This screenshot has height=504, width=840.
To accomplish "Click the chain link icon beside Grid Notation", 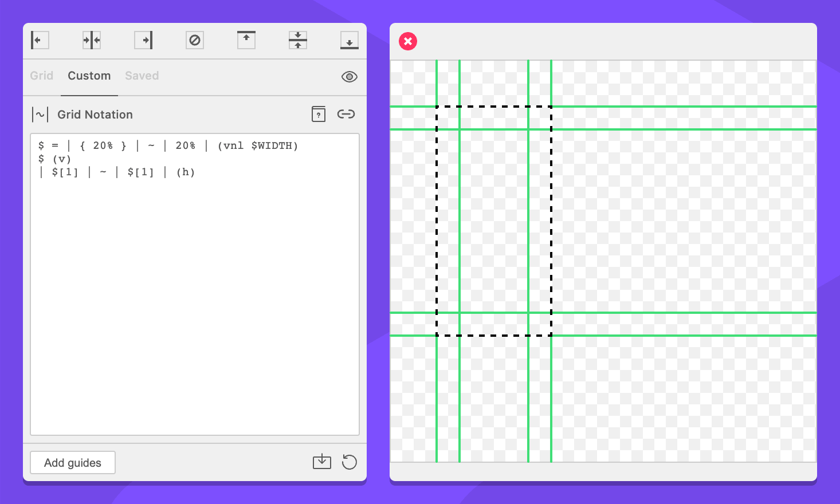I will tap(346, 114).
